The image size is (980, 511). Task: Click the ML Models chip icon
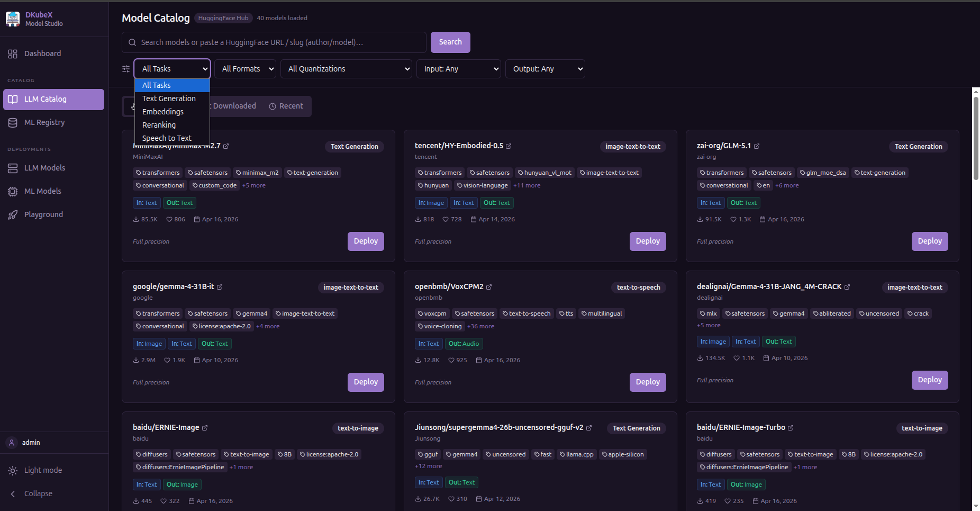tap(13, 191)
